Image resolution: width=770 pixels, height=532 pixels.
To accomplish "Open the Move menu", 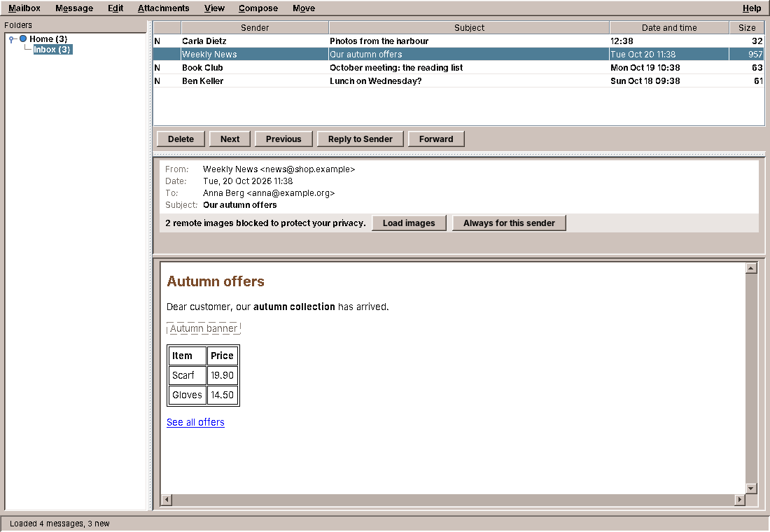I will [304, 8].
